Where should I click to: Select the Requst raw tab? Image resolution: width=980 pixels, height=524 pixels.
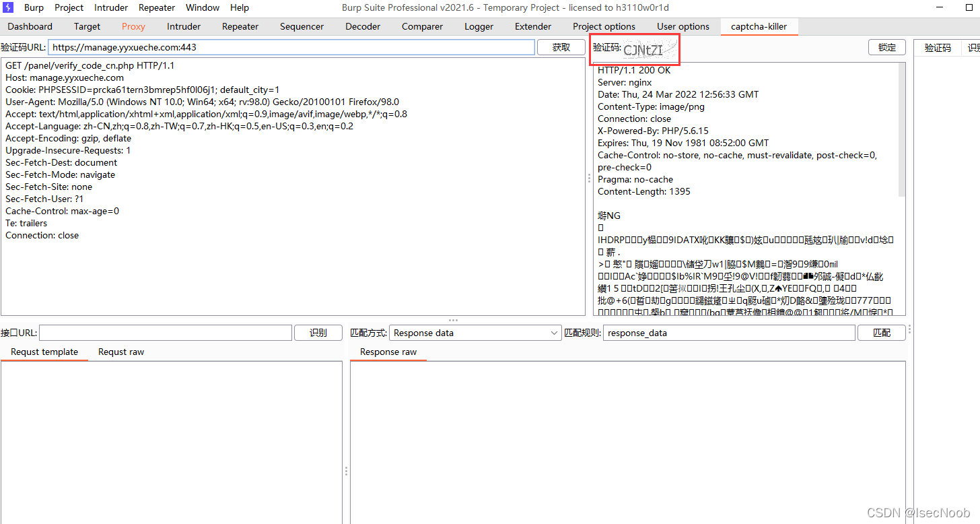pyautogui.click(x=121, y=352)
